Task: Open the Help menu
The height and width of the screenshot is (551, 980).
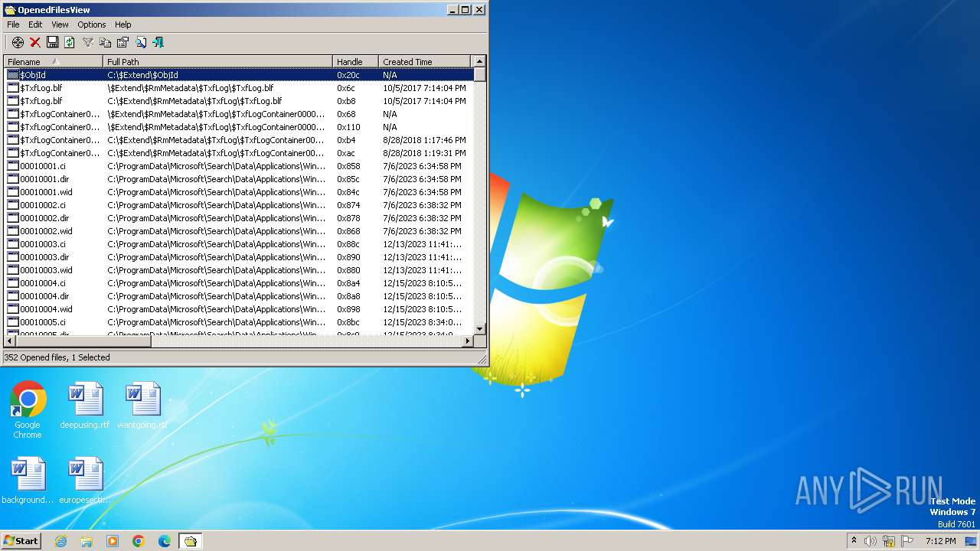Action: point(123,24)
